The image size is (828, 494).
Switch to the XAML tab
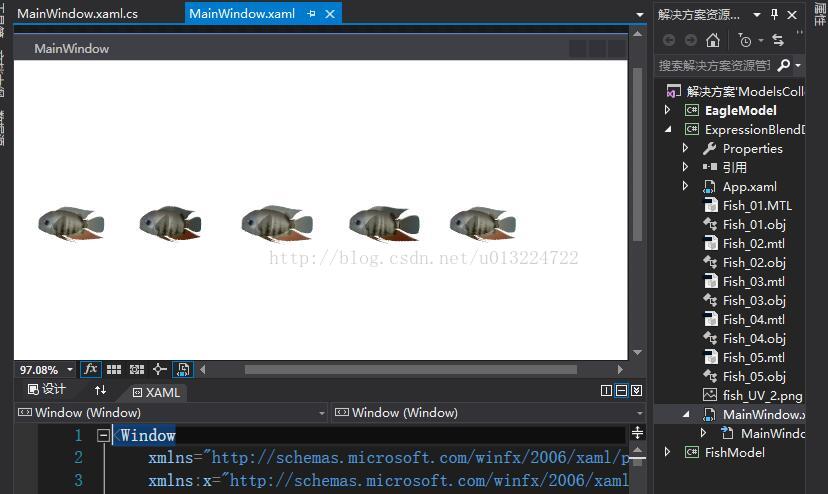(156, 392)
